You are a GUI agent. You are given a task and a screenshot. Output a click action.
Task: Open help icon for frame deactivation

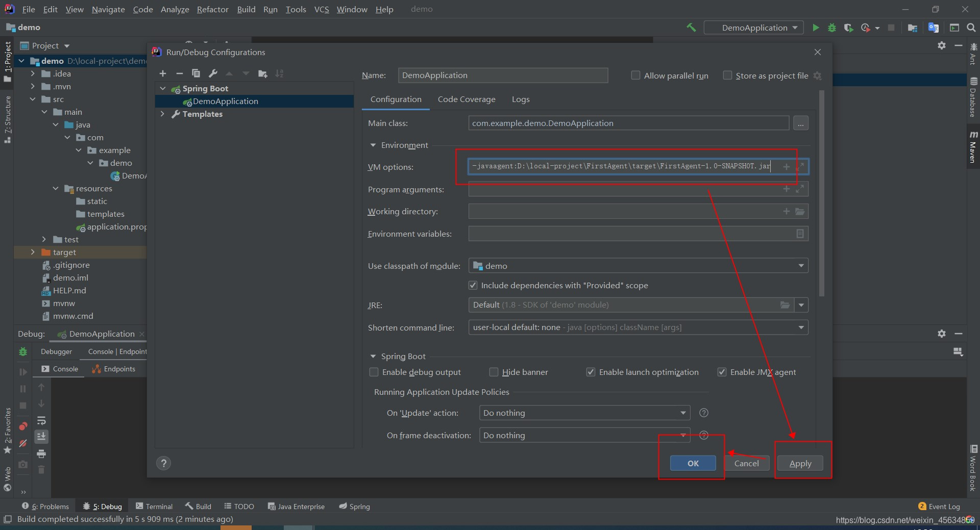(704, 435)
